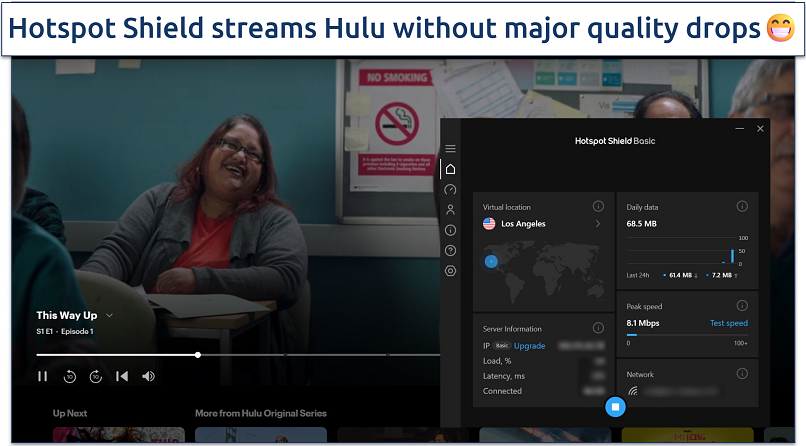Show info for Virtual location card
The image size is (806, 446).
tap(598, 206)
